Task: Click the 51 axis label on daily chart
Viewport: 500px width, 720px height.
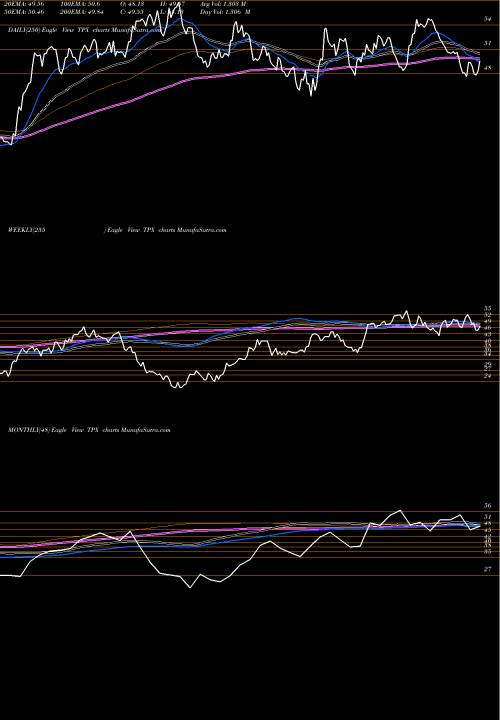Action: click(x=488, y=43)
